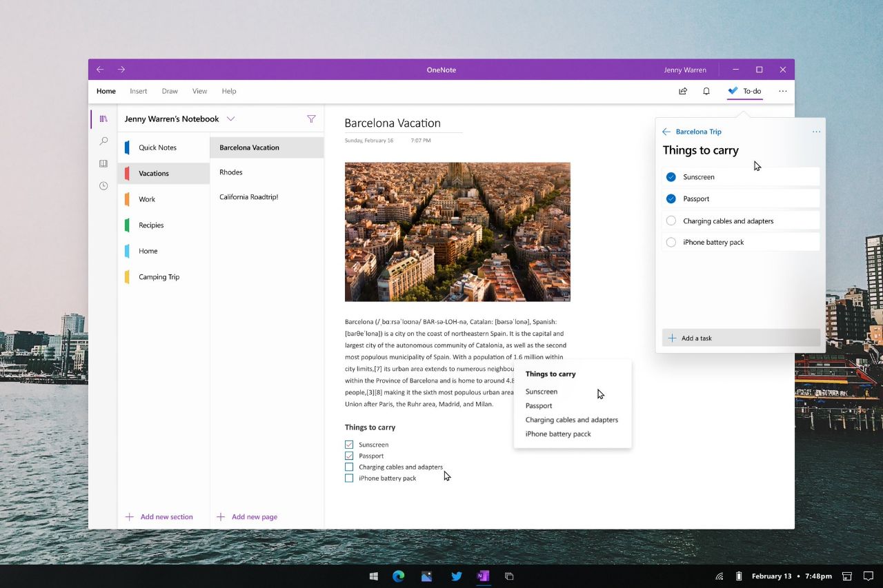
Task: Show notebooks navigation icon in sidebar
Action: [103, 119]
